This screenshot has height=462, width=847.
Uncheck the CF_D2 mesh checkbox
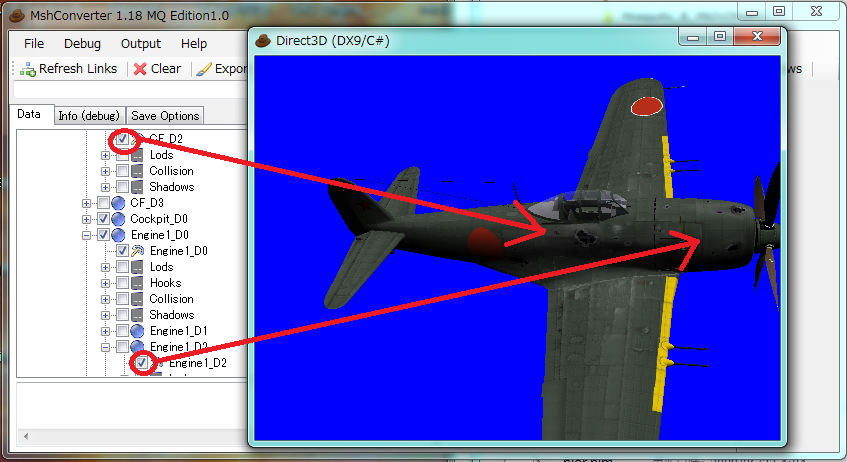[x=123, y=139]
